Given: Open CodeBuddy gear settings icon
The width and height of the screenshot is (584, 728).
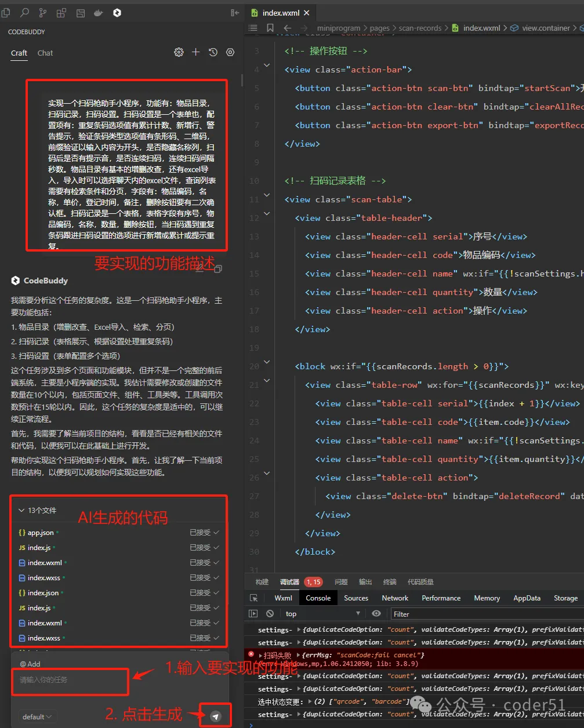Looking at the screenshot, I should click(x=179, y=52).
